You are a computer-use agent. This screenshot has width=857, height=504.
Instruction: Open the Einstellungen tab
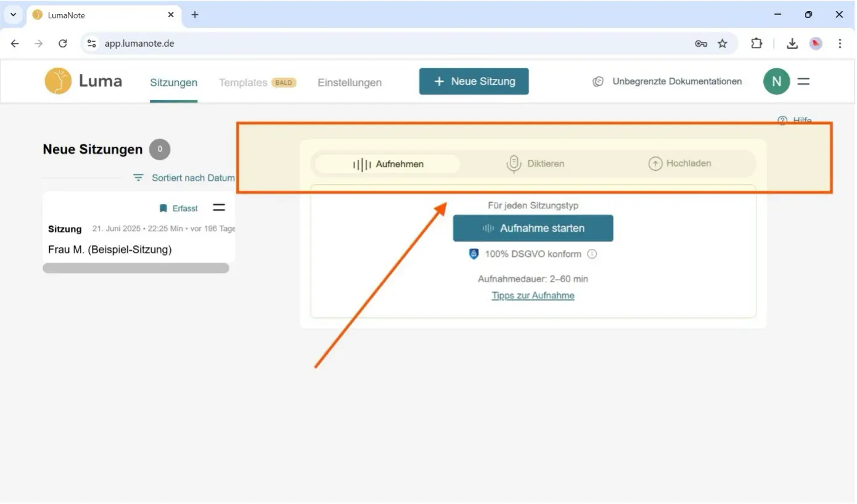(x=350, y=83)
